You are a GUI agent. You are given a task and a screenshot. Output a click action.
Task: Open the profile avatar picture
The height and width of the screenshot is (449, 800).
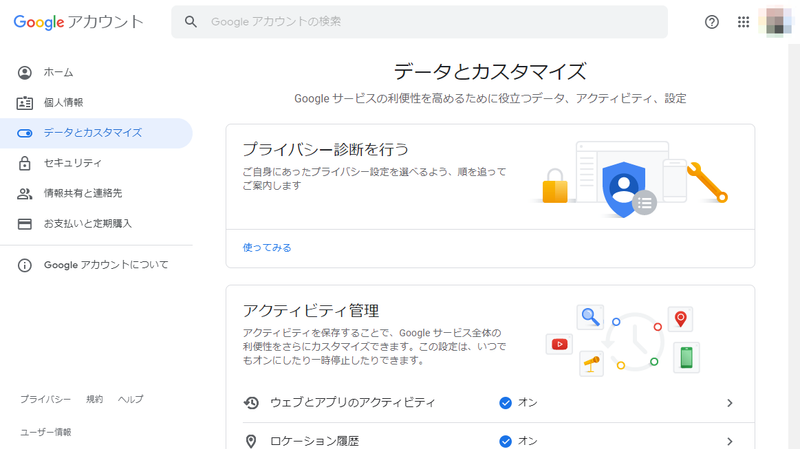tap(776, 22)
